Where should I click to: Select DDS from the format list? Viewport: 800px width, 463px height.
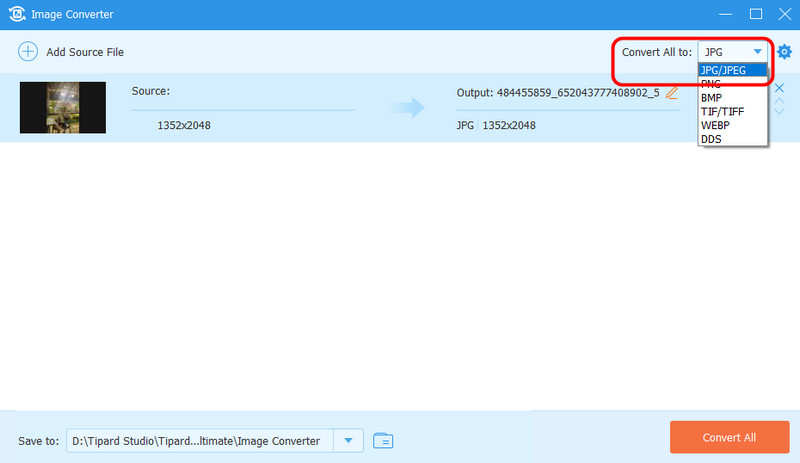coord(712,140)
